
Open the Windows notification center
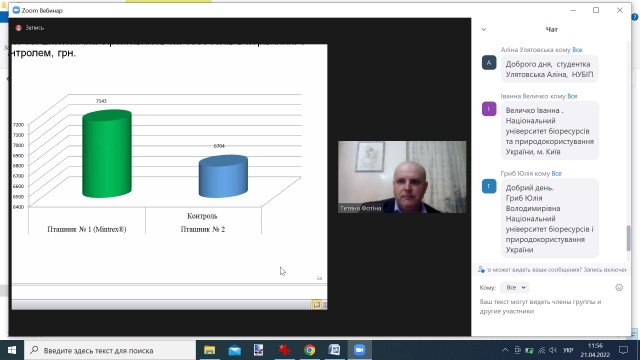click(x=623, y=350)
